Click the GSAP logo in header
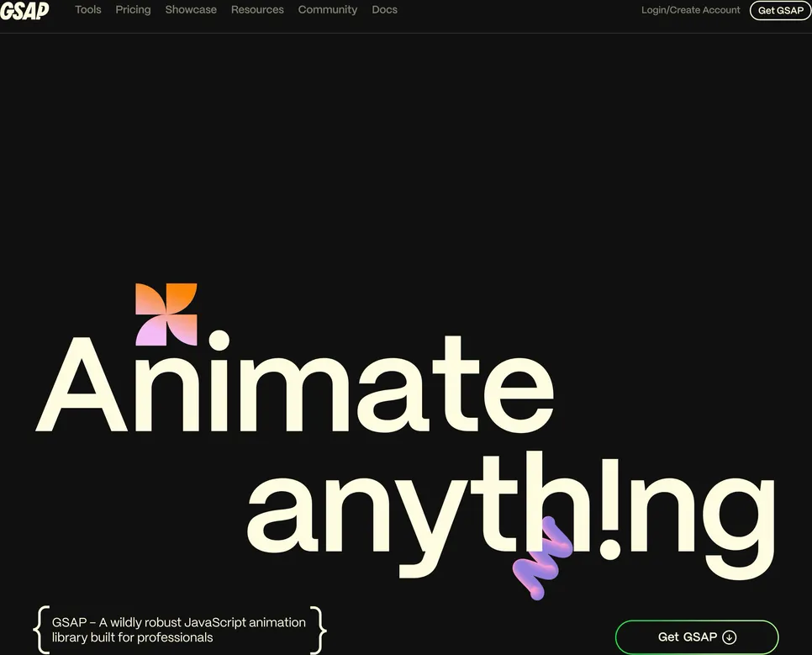The image size is (812, 655). point(24,11)
